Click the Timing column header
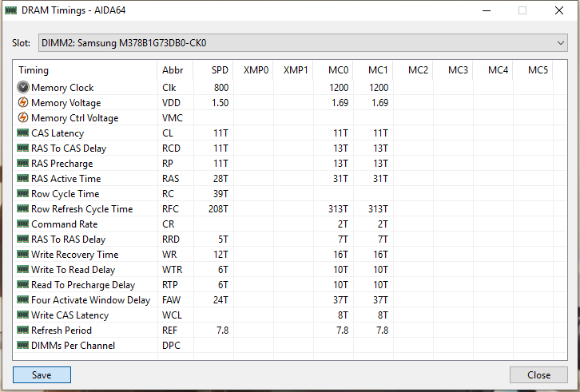580x392 pixels. click(85, 70)
